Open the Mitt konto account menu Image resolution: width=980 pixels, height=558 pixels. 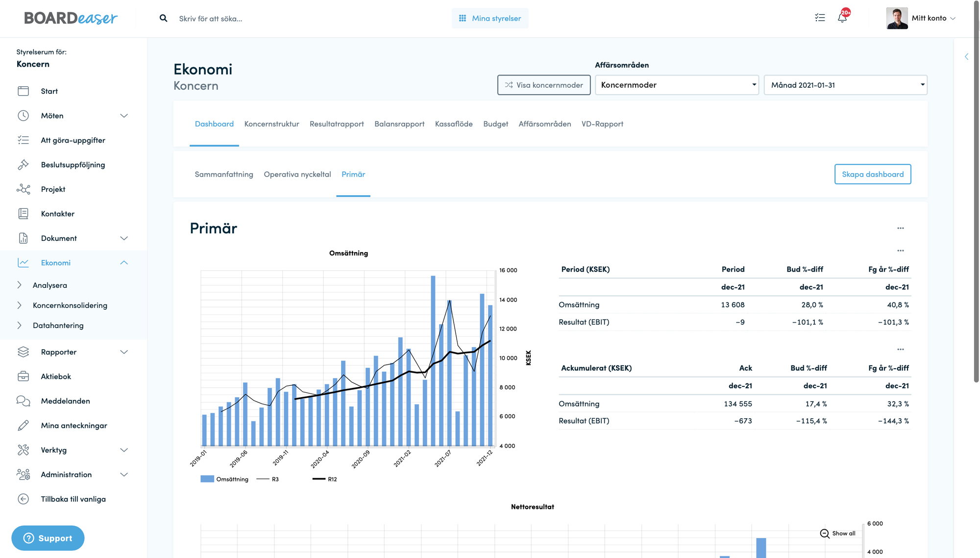tap(933, 18)
